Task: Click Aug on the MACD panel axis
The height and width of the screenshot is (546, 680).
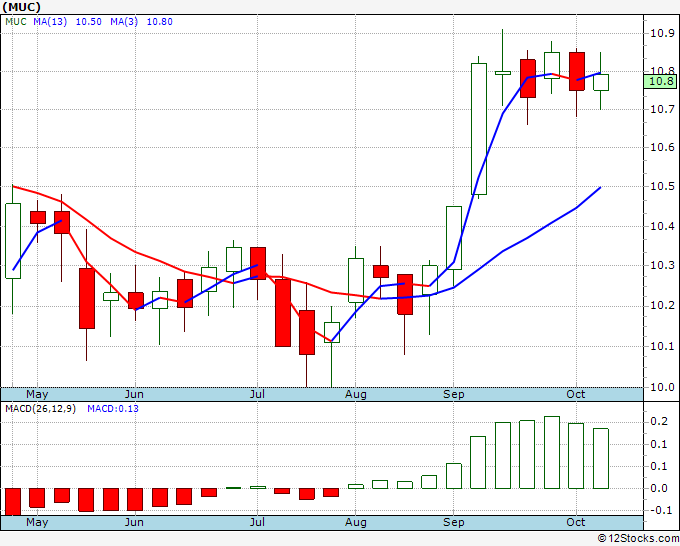Action: pos(356,522)
